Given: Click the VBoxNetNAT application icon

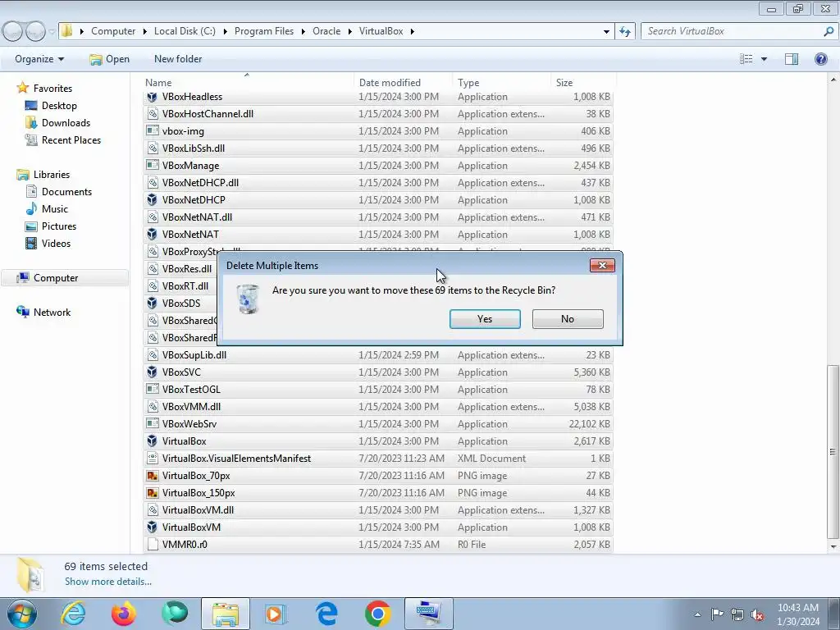Looking at the screenshot, I should 152,235.
